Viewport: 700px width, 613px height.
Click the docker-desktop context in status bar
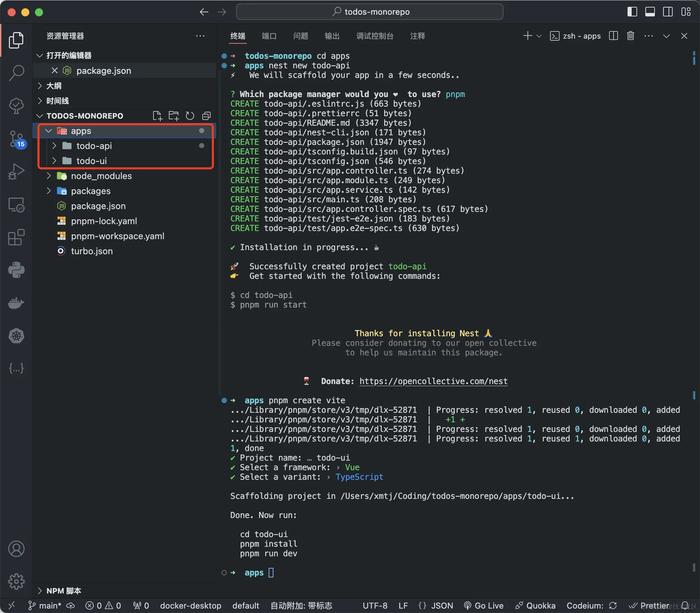click(191, 605)
